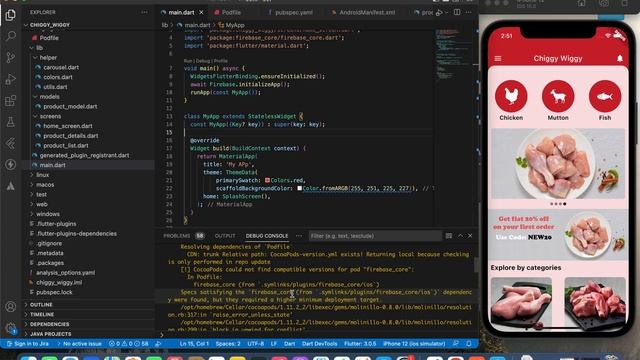The height and width of the screenshot is (360, 640).
Task: Open Run and Debug view icon
Action: coord(11,79)
